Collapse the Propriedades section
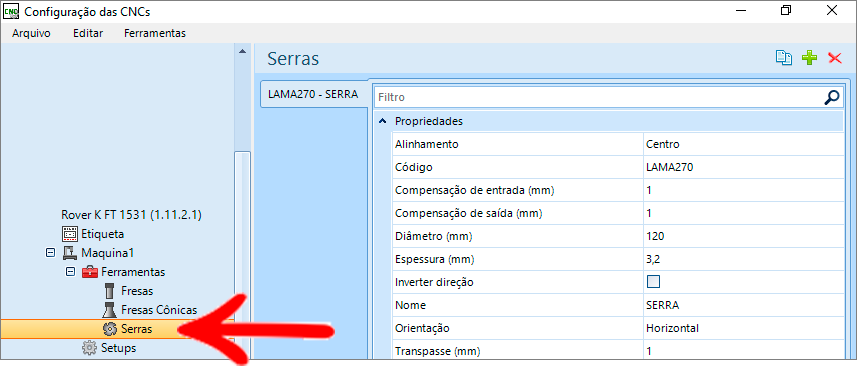Viewport: 857px width, 380px height. pyautogui.click(x=383, y=121)
